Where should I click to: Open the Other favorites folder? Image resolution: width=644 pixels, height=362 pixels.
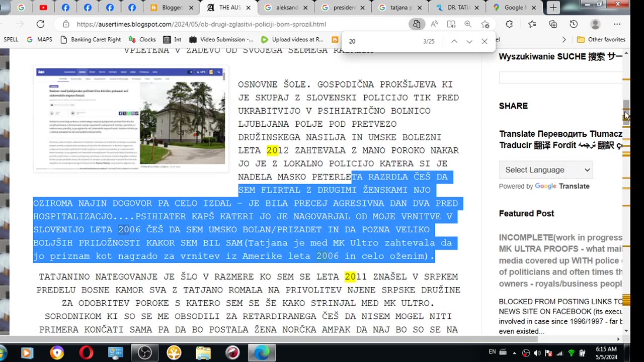pyautogui.click(x=601, y=39)
